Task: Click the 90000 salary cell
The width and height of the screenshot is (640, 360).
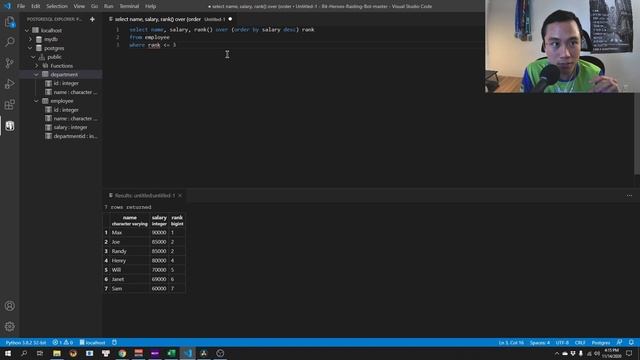Action: tap(159, 233)
